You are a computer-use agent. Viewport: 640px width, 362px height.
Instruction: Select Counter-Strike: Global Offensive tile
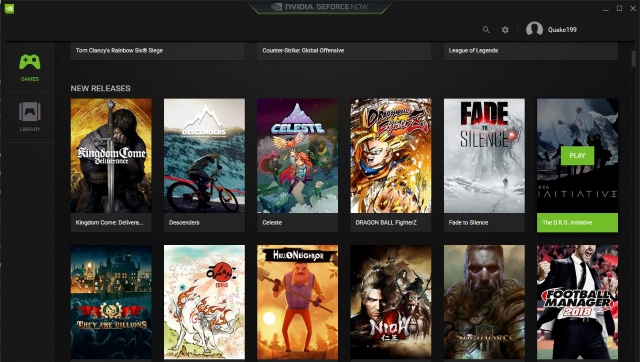pos(344,51)
